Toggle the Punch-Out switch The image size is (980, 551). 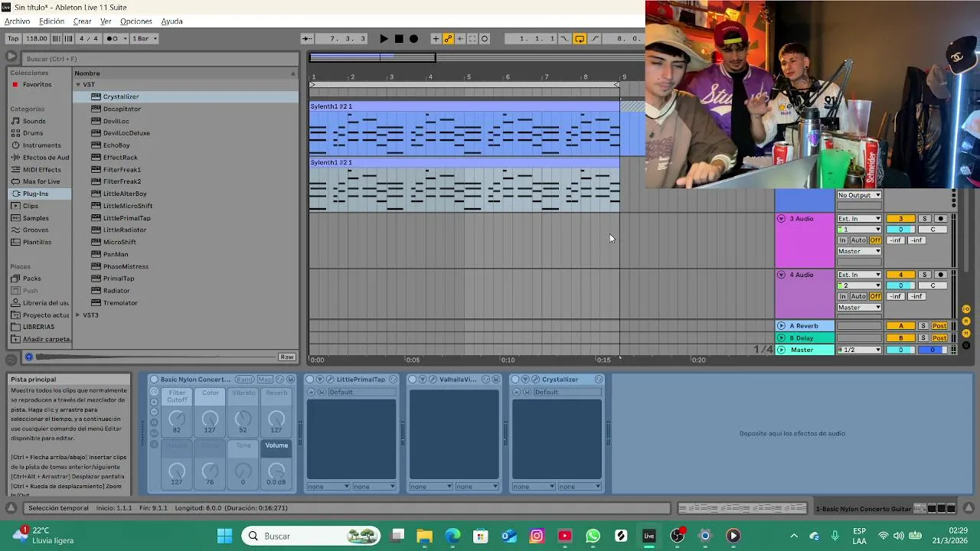tap(594, 38)
